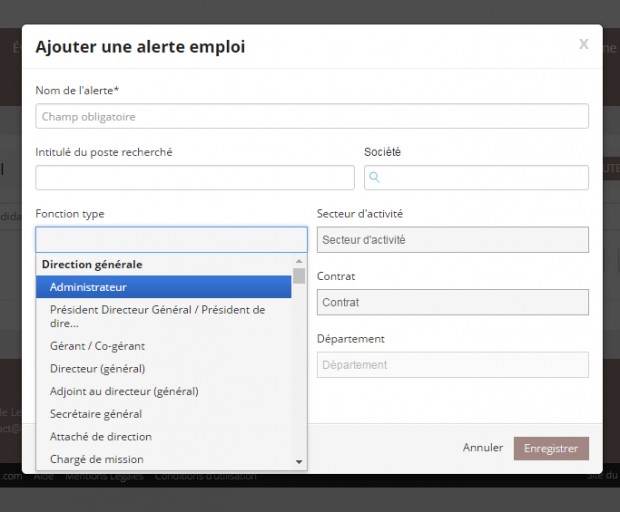This screenshot has width=620, height=512.
Task: Choose Secrétaire général option
Action: [x=164, y=414]
